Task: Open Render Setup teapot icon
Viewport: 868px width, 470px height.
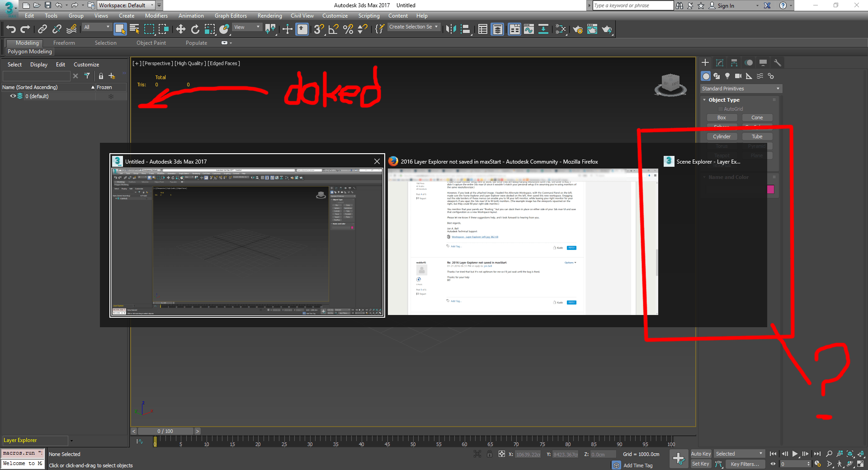Action: coord(578,29)
